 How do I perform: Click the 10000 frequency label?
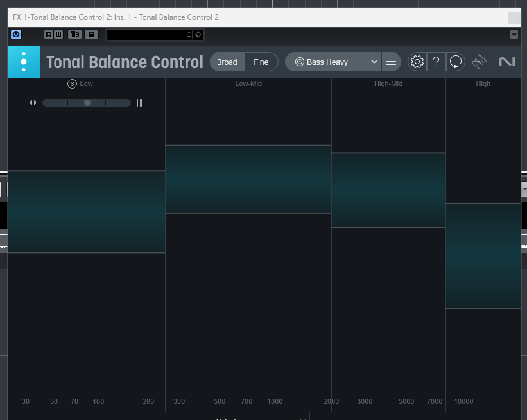(x=463, y=401)
